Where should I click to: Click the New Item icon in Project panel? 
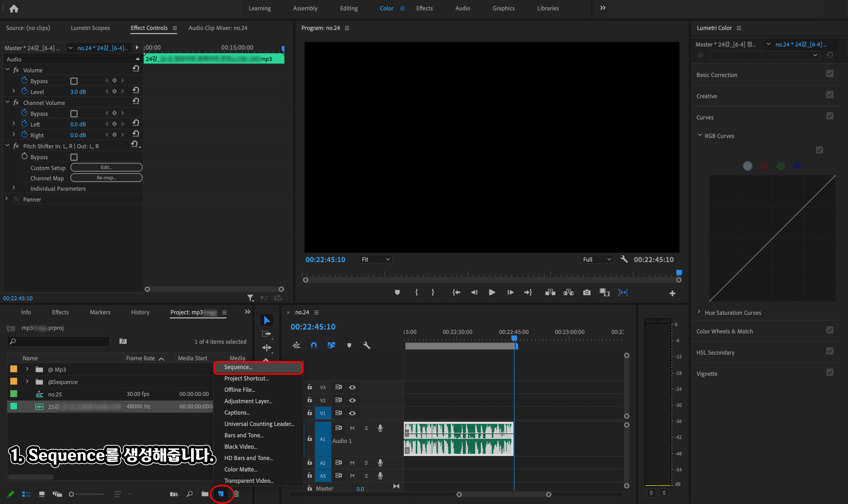click(221, 494)
